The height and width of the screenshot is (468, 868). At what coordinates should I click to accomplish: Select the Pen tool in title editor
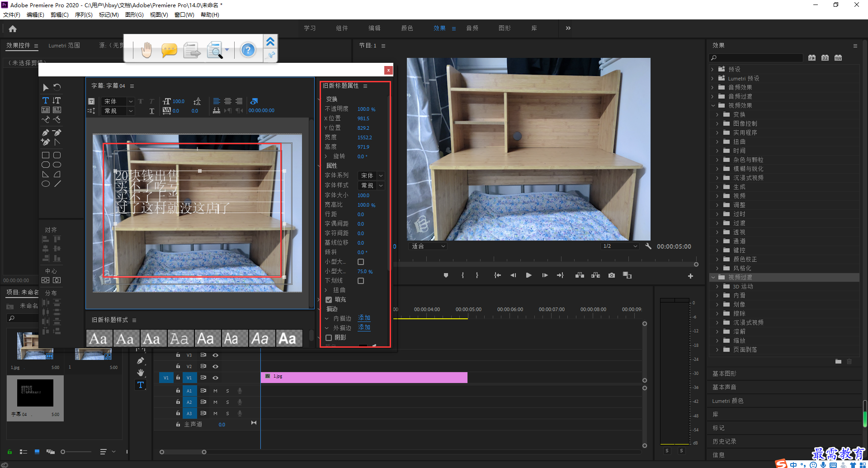point(46,132)
